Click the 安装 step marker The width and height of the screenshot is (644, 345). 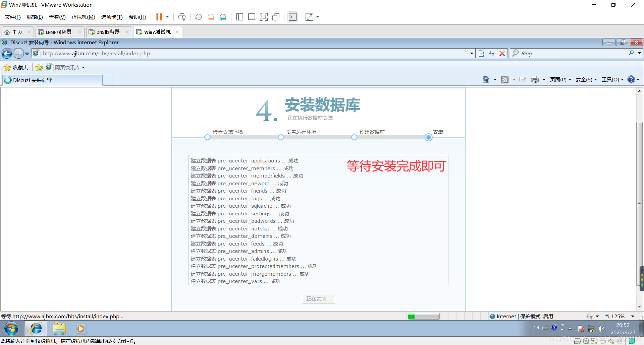click(428, 137)
